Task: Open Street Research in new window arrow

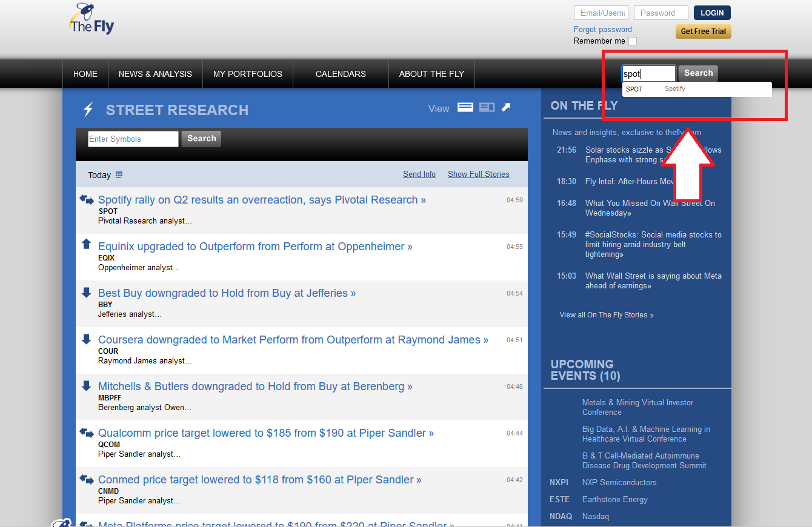Action: [506, 107]
